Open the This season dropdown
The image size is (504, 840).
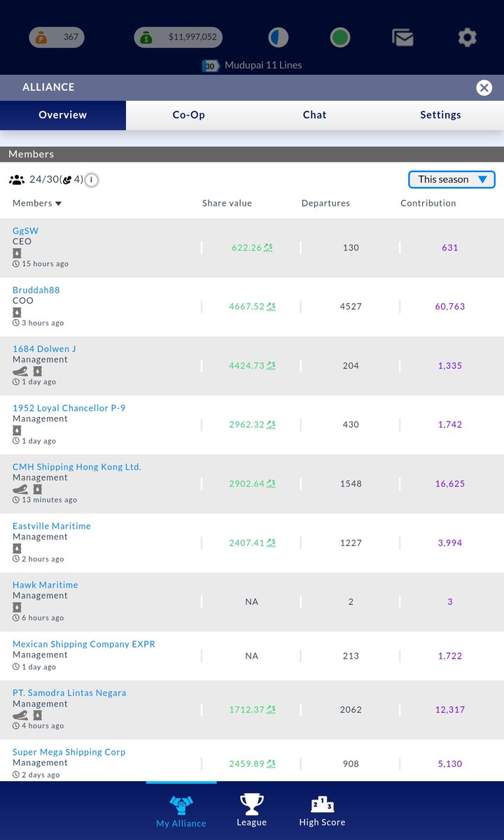(451, 180)
